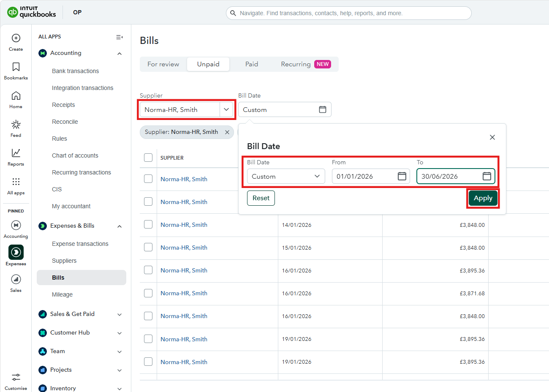Viewport: 549px width, 392px height.
Task: Open the Reports icon
Action: [x=16, y=153]
